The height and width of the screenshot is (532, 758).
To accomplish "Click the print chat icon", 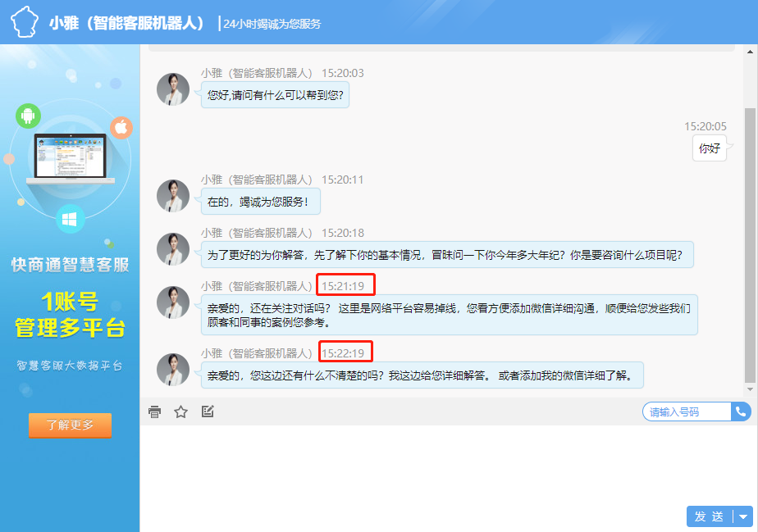I will pyautogui.click(x=154, y=412).
